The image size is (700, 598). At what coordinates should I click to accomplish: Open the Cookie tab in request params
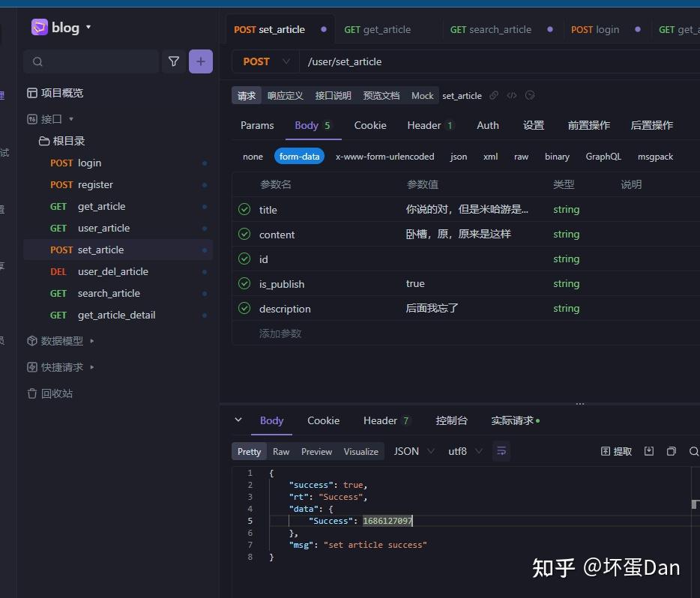pyautogui.click(x=370, y=125)
